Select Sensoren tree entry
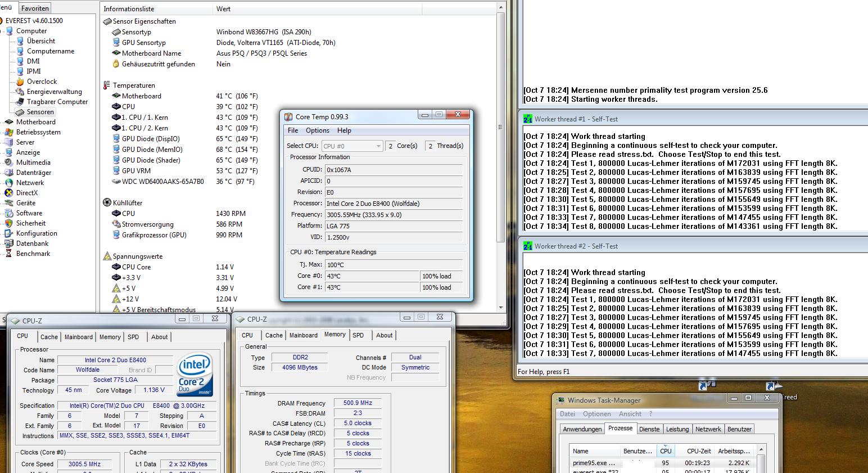Viewport: 868px width, 473px height. (40, 112)
